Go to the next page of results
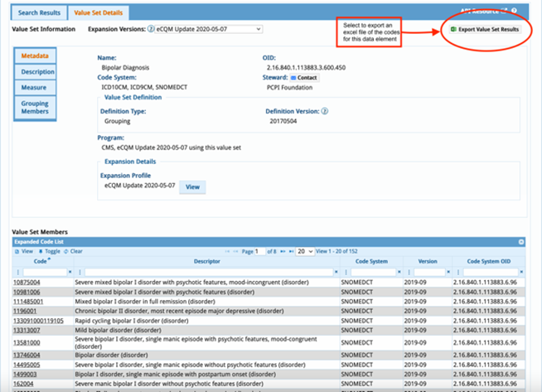Image resolution: width=542 pixels, height=392 pixels. pos(283,251)
